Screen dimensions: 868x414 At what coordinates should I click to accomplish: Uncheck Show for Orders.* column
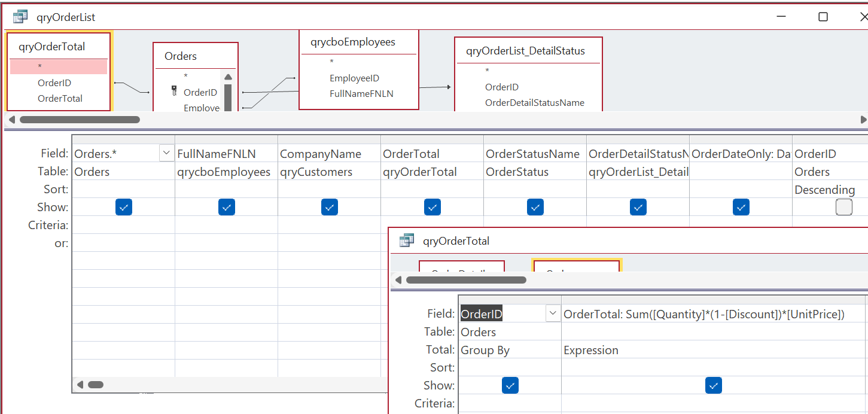point(124,207)
